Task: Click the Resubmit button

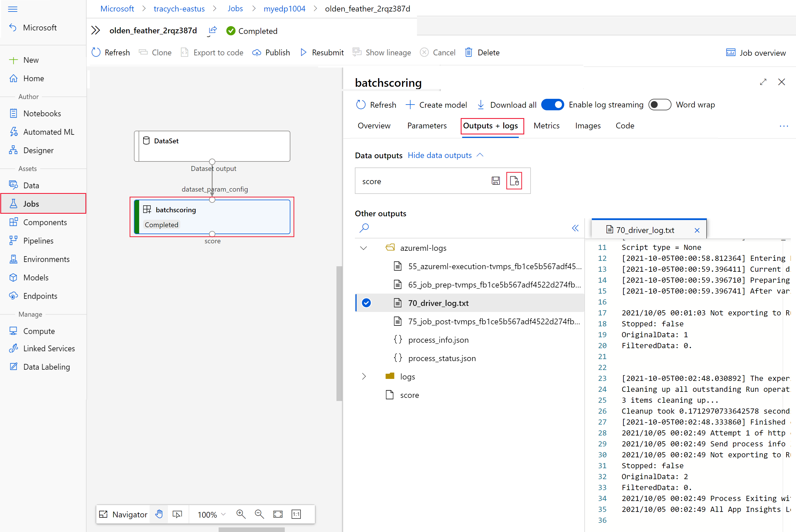Action: pyautogui.click(x=322, y=52)
